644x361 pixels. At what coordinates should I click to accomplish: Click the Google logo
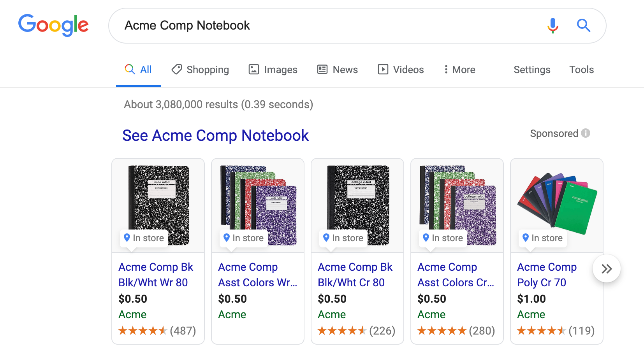coord(53,25)
